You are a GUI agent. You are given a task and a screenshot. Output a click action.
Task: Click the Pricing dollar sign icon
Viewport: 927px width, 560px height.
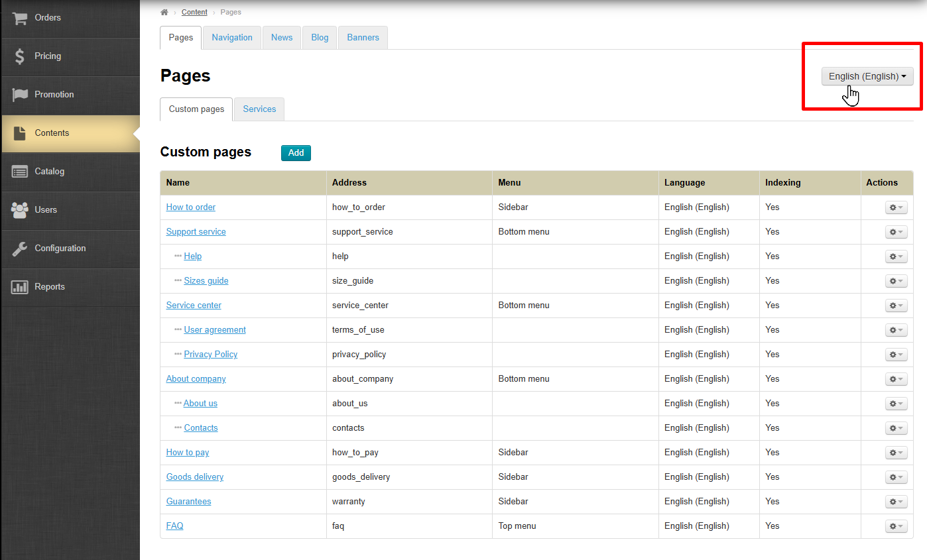click(20, 56)
